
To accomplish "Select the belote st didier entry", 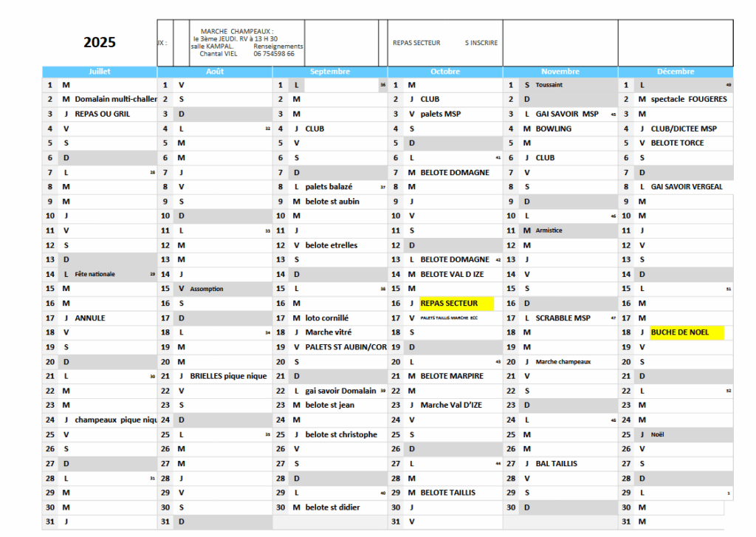I will [x=333, y=507].
